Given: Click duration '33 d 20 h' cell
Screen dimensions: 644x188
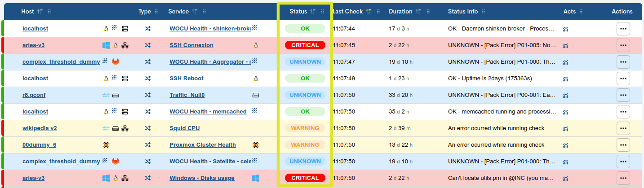Looking at the screenshot, I should coord(399,95).
